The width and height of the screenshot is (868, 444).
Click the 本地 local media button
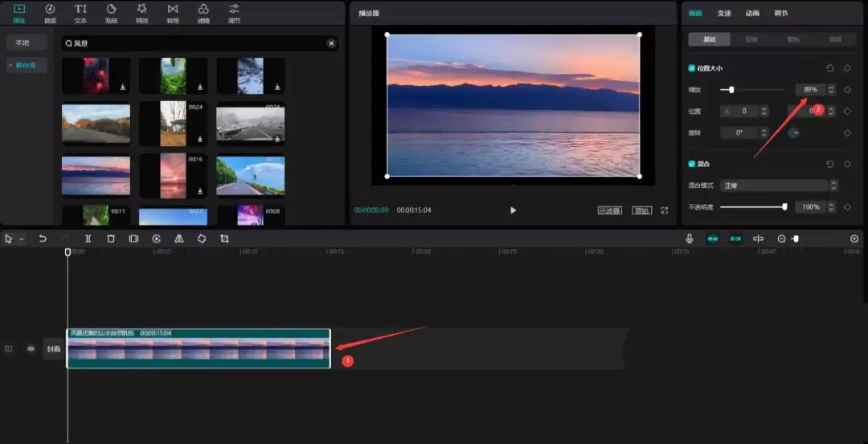[23, 43]
